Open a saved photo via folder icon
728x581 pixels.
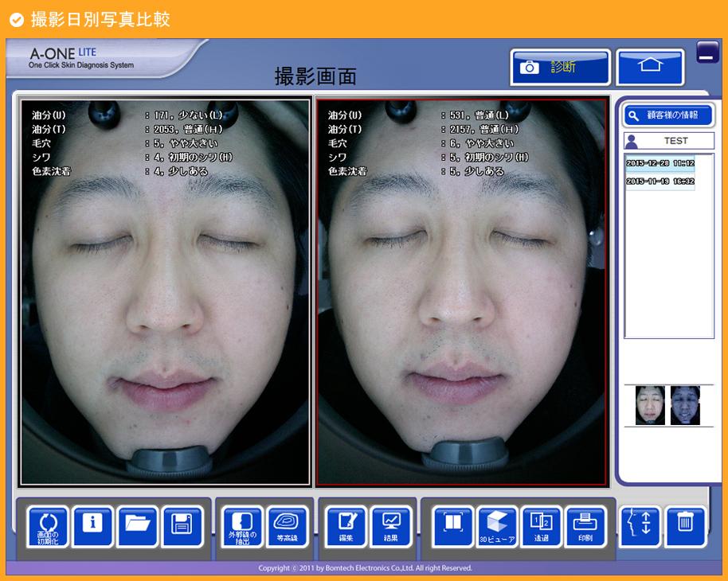pyautogui.click(x=137, y=525)
